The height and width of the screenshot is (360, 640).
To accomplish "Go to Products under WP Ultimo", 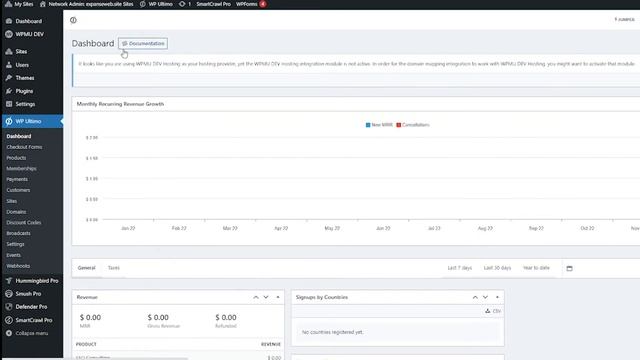I will 16,158.
